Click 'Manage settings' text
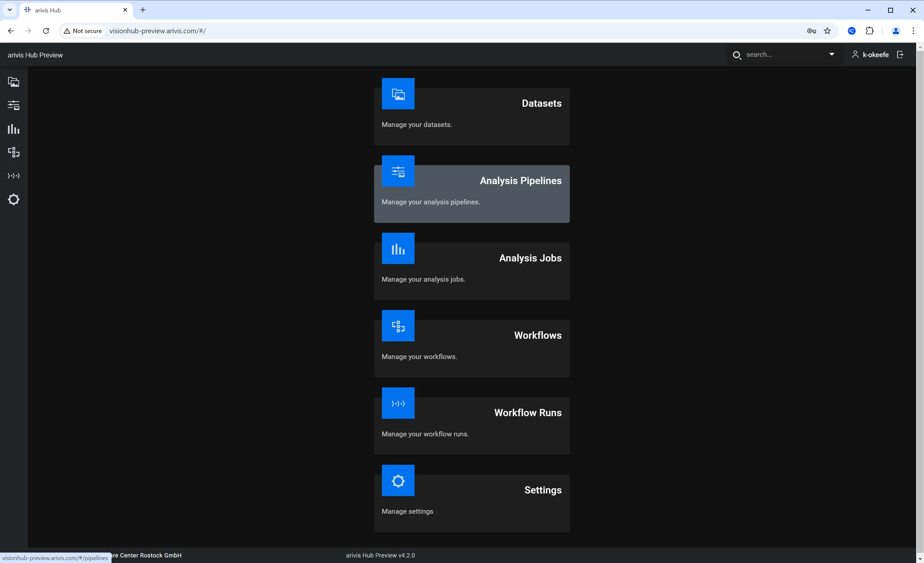 tap(407, 511)
